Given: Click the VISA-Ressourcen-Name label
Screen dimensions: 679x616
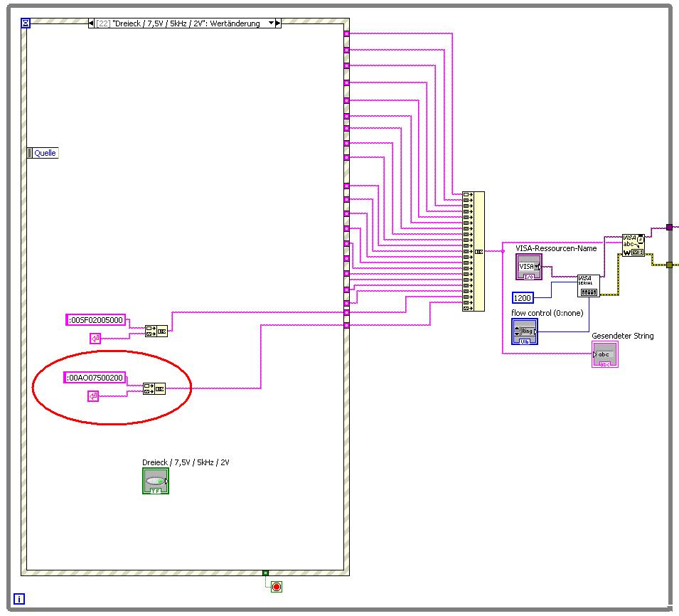Looking at the screenshot, I should click(x=556, y=248).
